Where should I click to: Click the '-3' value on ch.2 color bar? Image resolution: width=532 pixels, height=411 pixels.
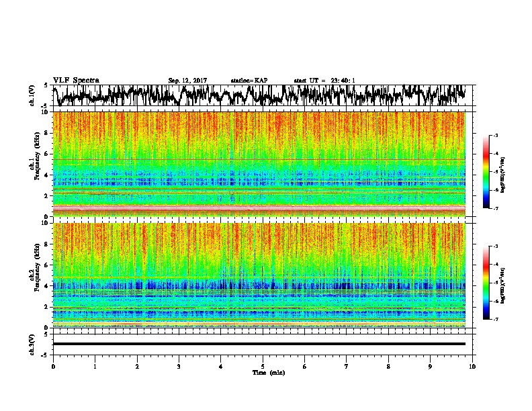tap(496, 246)
